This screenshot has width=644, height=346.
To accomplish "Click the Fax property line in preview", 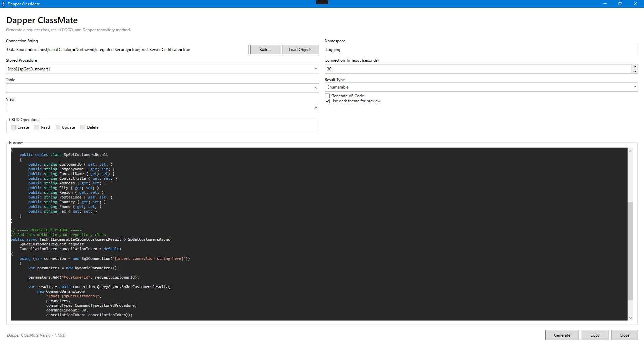I will pos(62,212).
